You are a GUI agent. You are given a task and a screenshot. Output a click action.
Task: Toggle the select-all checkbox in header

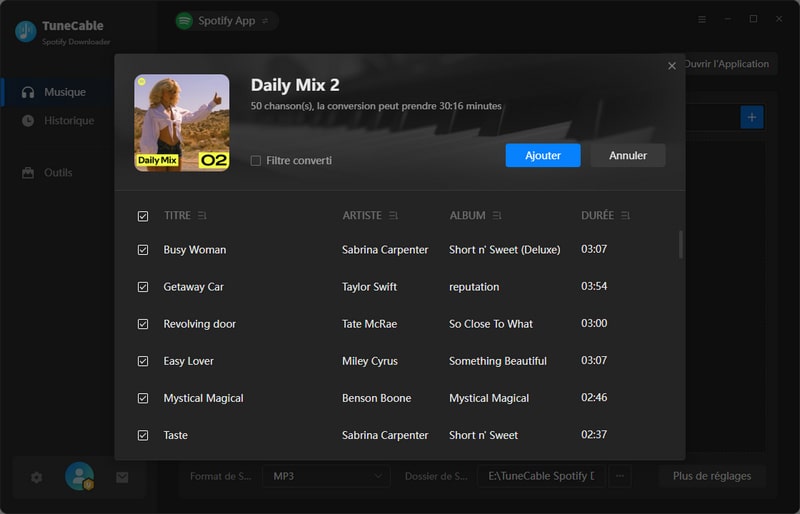[x=143, y=216]
